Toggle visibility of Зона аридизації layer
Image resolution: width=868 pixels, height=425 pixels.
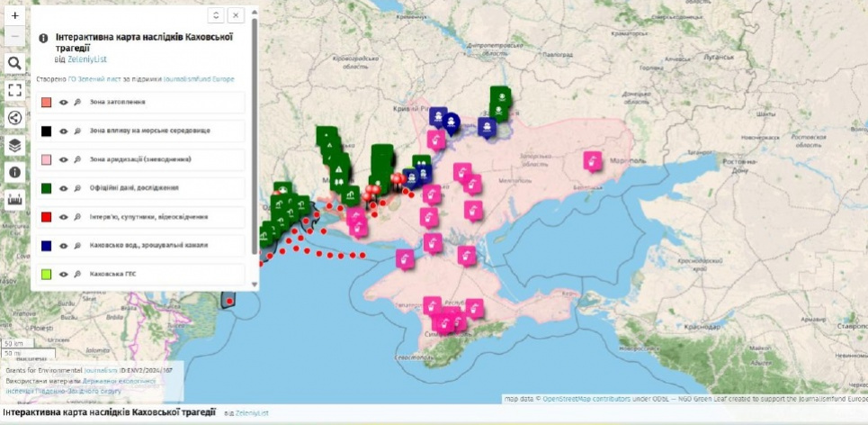(x=64, y=159)
